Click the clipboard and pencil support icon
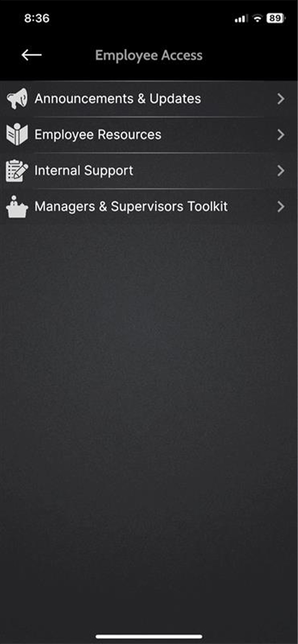The height and width of the screenshot is (644, 298). [17, 171]
